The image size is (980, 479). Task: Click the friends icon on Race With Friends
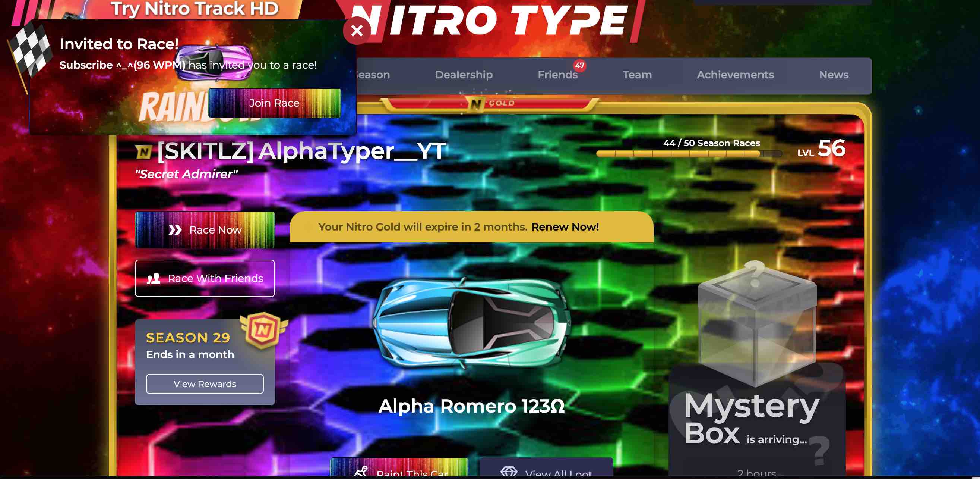[x=154, y=278]
